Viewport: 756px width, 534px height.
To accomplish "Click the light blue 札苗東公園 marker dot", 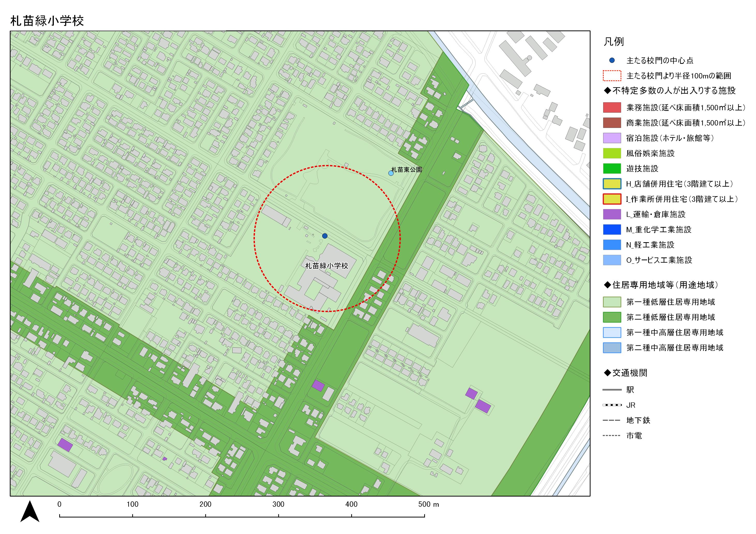I will click(x=391, y=173).
